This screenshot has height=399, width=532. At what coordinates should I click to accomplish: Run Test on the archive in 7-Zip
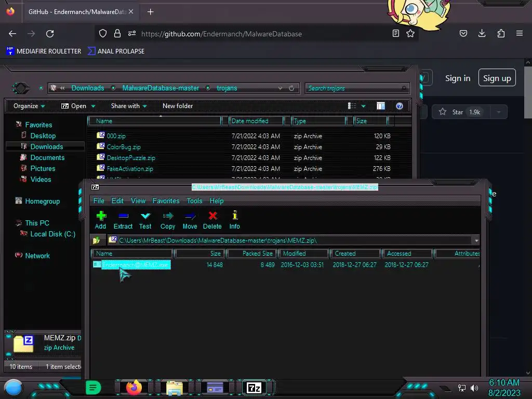pyautogui.click(x=145, y=220)
